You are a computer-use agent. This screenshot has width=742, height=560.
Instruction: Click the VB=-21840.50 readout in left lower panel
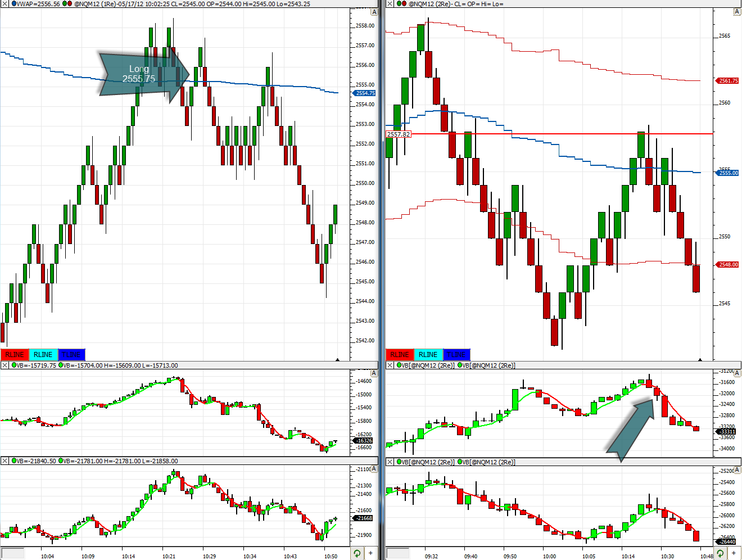[37, 461]
